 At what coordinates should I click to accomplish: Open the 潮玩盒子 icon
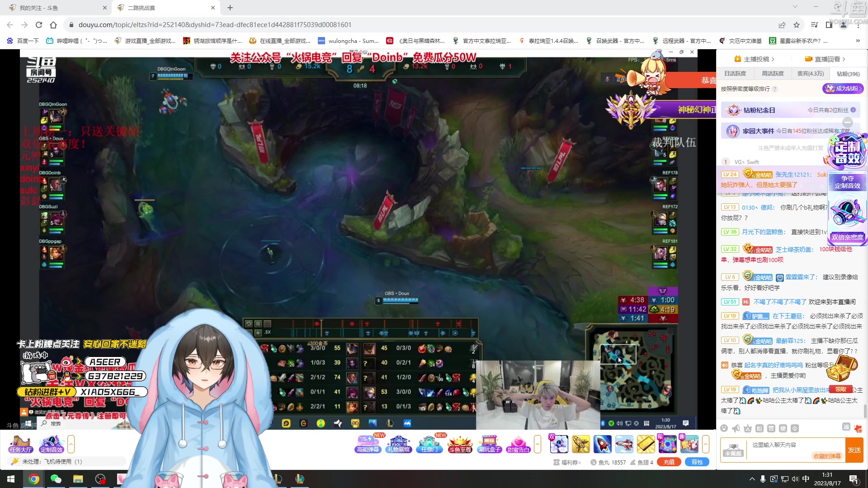(x=490, y=444)
